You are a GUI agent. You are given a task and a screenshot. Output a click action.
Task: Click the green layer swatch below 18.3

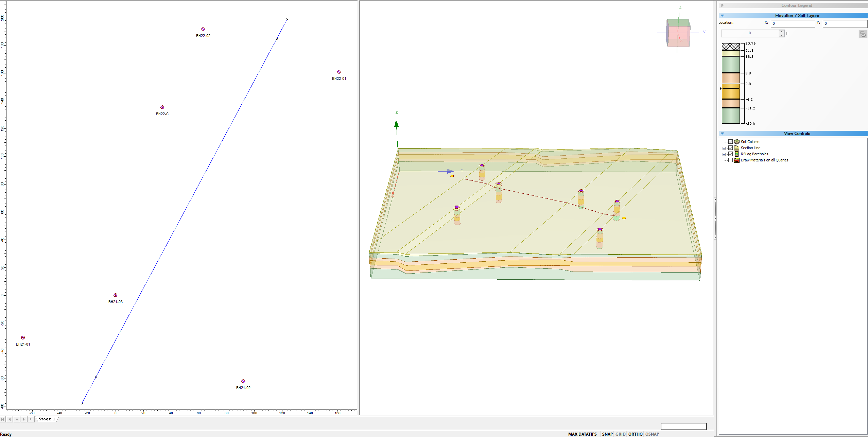731,65
